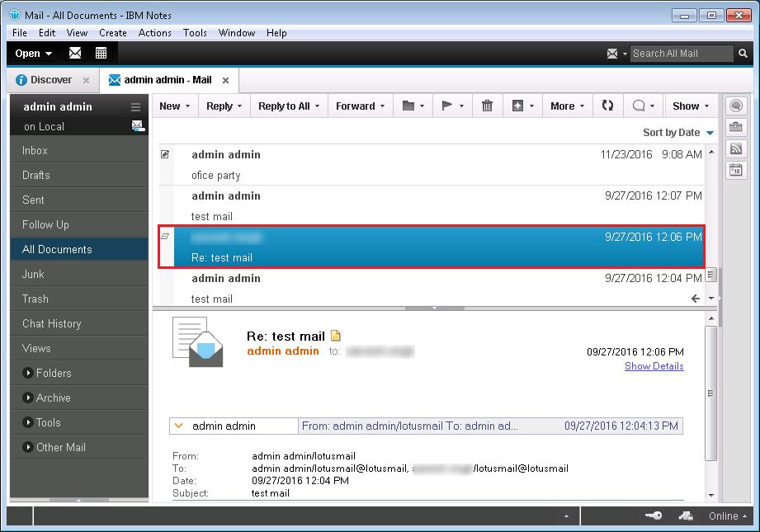Open the More actions dropdown

pyautogui.click(x=567, y=106)
